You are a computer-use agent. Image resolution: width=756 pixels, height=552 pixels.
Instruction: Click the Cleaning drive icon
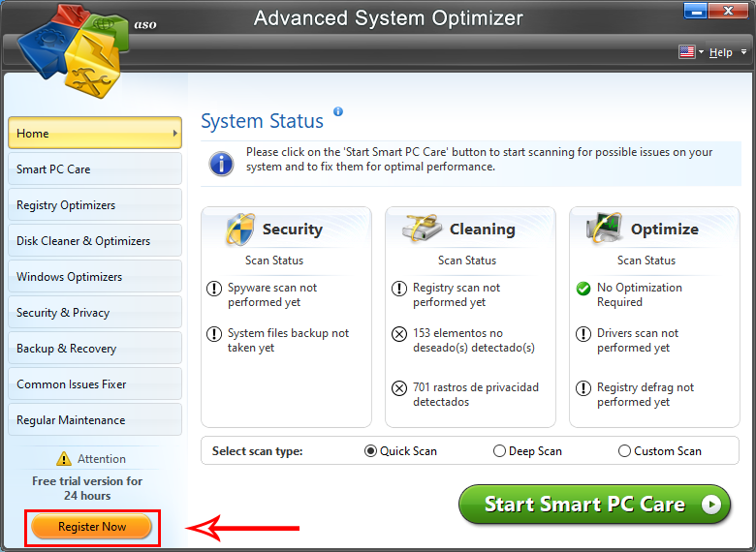tap(422, 229)
